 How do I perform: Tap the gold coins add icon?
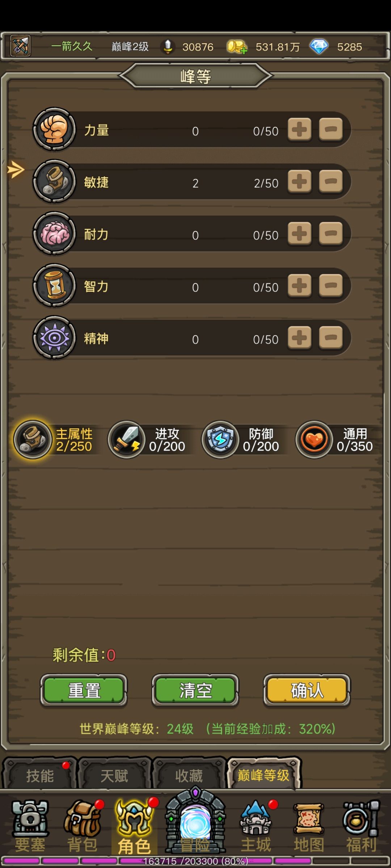pyautogui.click(x=237, y=47)
